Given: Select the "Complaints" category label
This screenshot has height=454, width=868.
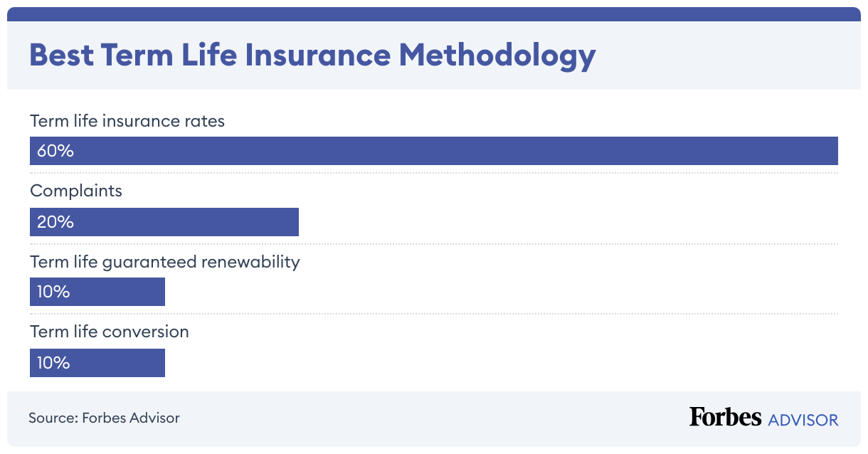Looking at the screenshot, I should point(76,191).
